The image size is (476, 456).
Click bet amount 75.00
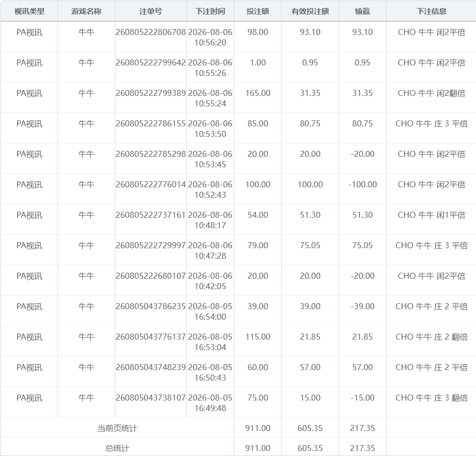click(x=258, y=398)
